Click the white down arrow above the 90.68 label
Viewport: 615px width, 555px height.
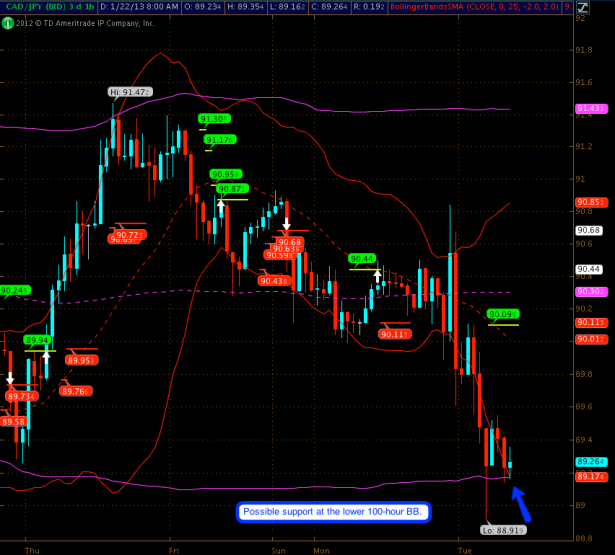[x=287, y=223]
